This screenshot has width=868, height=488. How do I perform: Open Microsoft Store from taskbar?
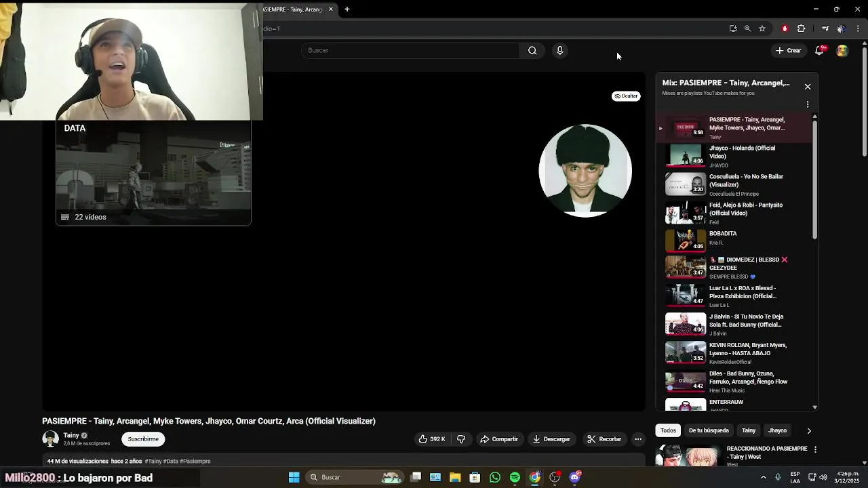(x=475, y=477)
